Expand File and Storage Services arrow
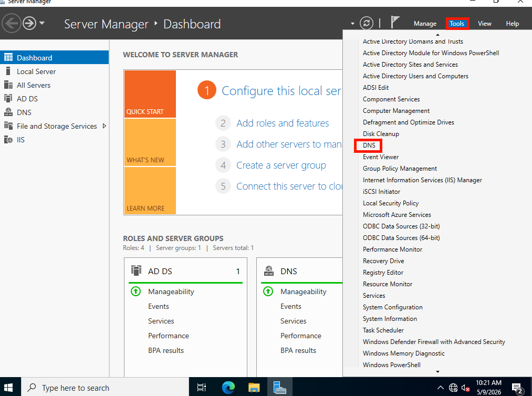The image size is (532, 396). (x=104, y=126)
